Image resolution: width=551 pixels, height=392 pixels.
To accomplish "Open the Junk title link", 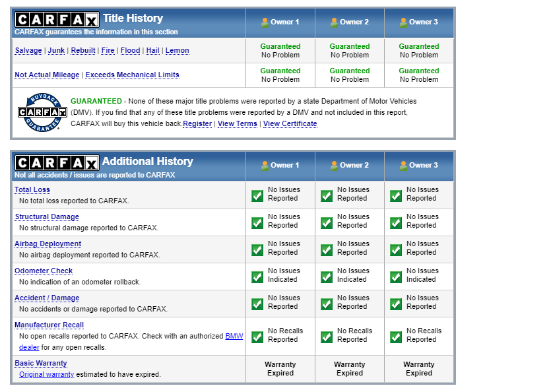I will (x=56, y=51).
